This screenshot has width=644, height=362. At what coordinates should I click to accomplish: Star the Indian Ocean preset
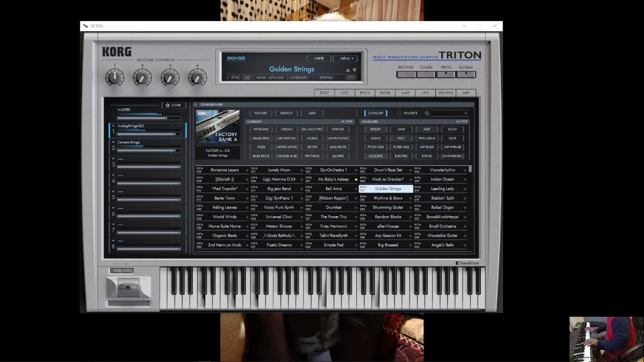point(465,179)
